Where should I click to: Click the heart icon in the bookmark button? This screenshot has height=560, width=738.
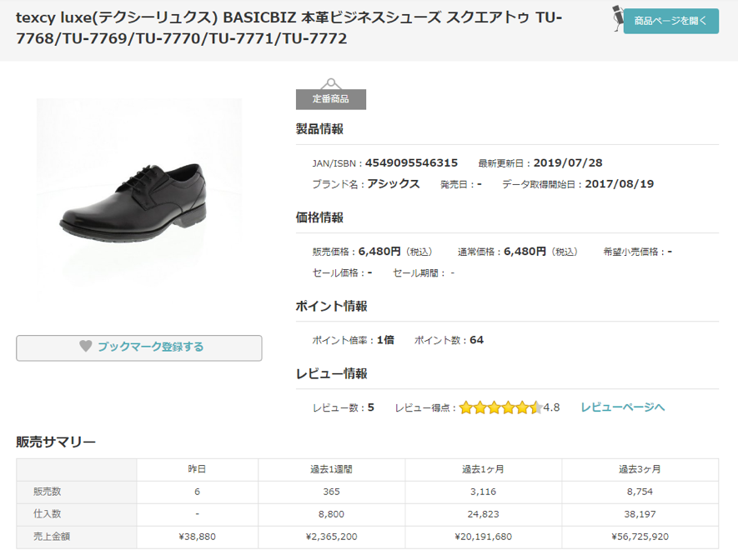[x=86, y=346]
